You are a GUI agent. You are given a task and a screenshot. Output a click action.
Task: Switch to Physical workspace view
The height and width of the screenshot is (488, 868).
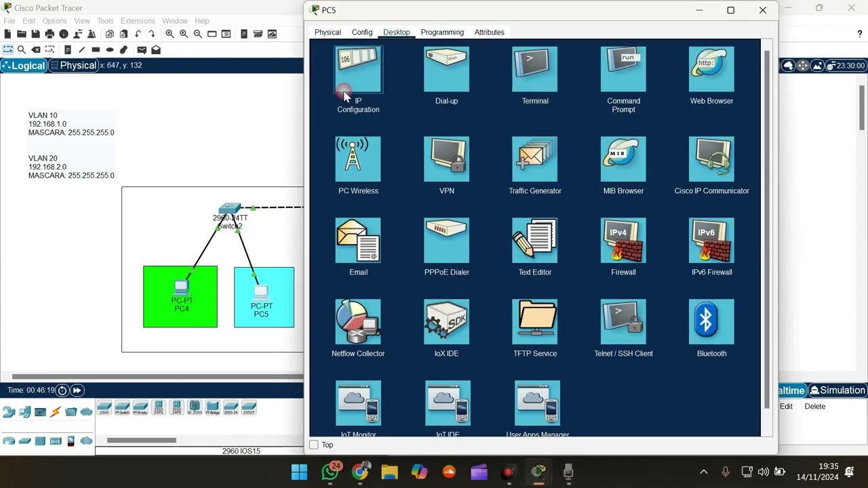coord(73,66)
